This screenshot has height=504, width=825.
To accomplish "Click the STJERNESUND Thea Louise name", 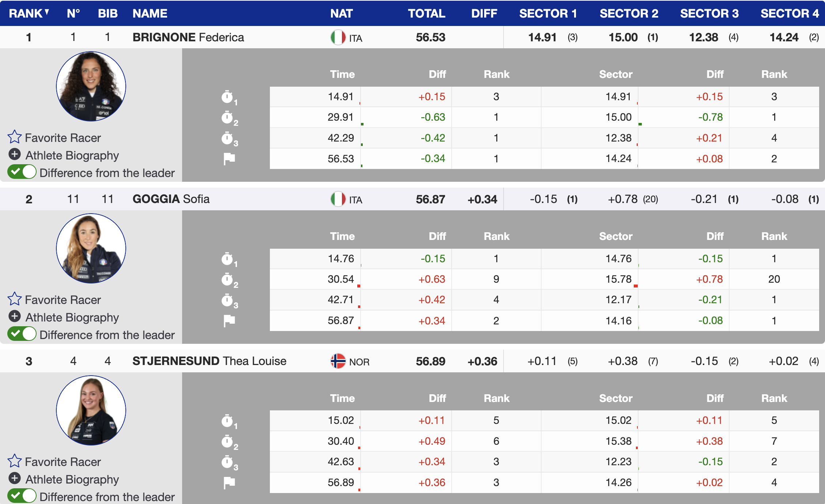I will (209, 361).
